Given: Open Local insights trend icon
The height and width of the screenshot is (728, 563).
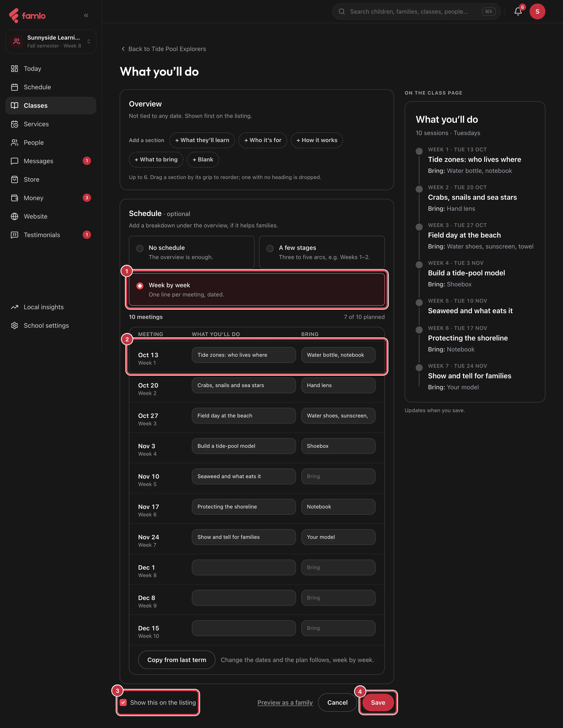Looking at the screenshot, I should (14, 307).
